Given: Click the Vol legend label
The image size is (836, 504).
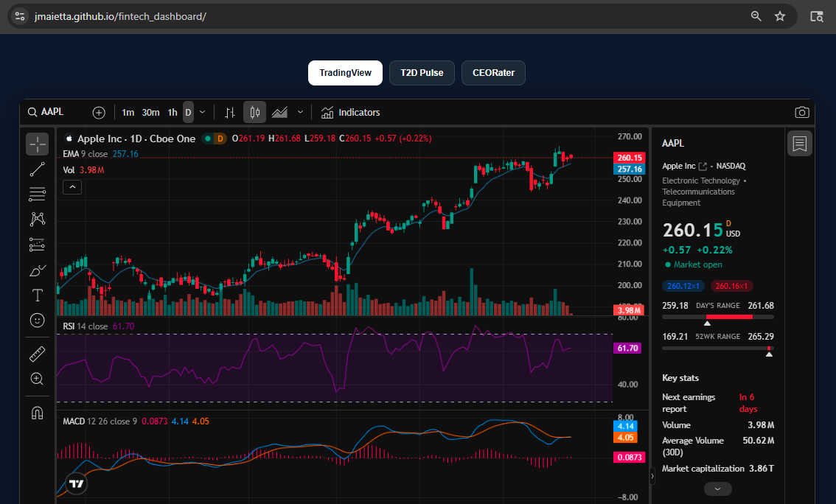Looking at the screenshot, I should click(69, 170).
